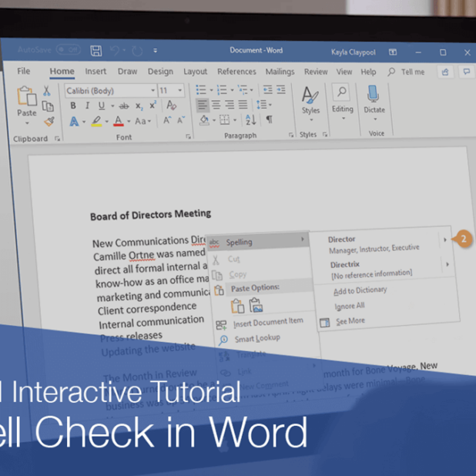Open Customize Quick Access Toolbar dropdown

tap(155, 50)
